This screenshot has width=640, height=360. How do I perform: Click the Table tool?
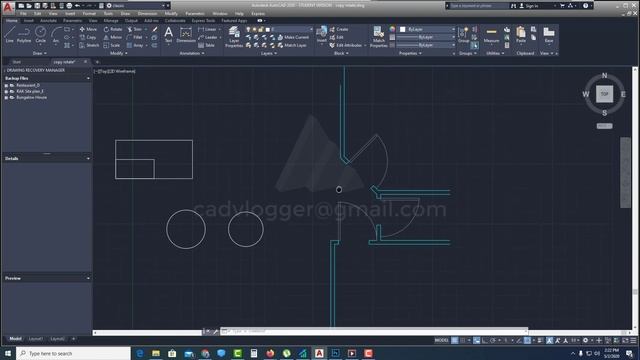(207, 45)
